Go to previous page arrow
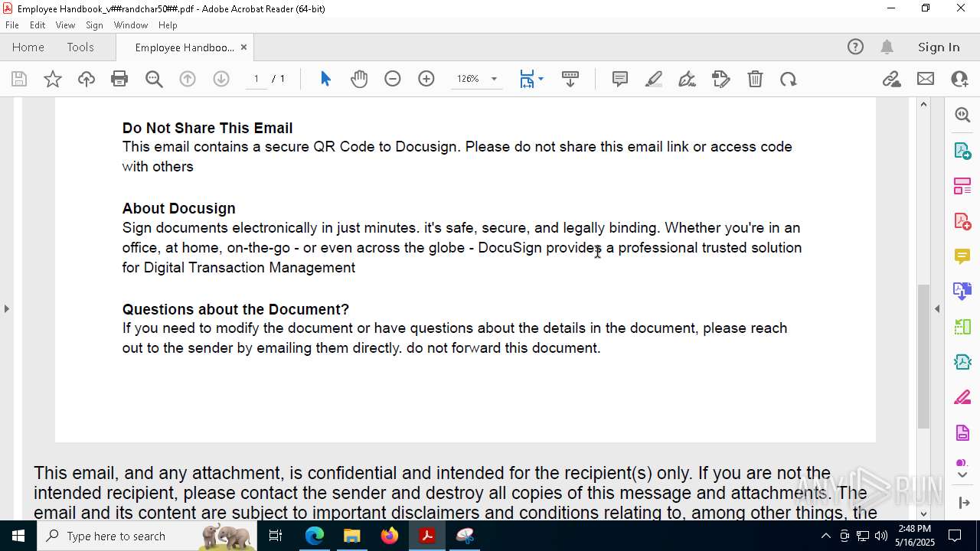The image size is (980, 551). click(188, 79)
